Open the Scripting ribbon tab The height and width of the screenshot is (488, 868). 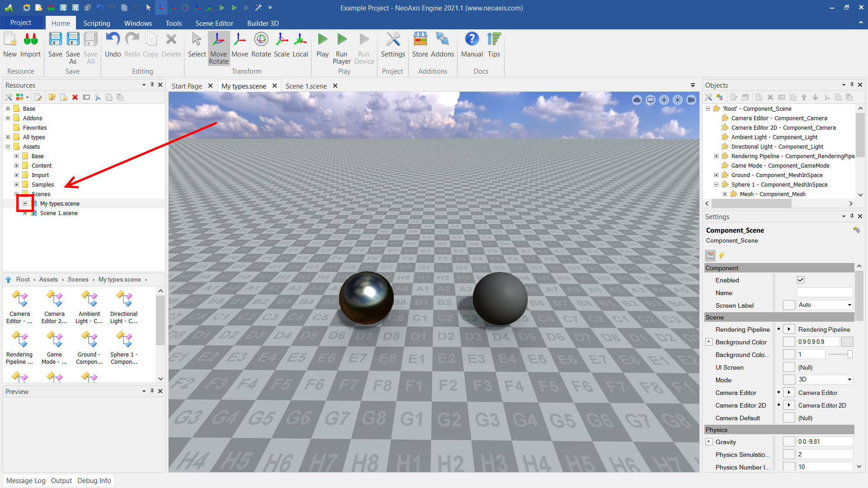click(x=96, y=23)
